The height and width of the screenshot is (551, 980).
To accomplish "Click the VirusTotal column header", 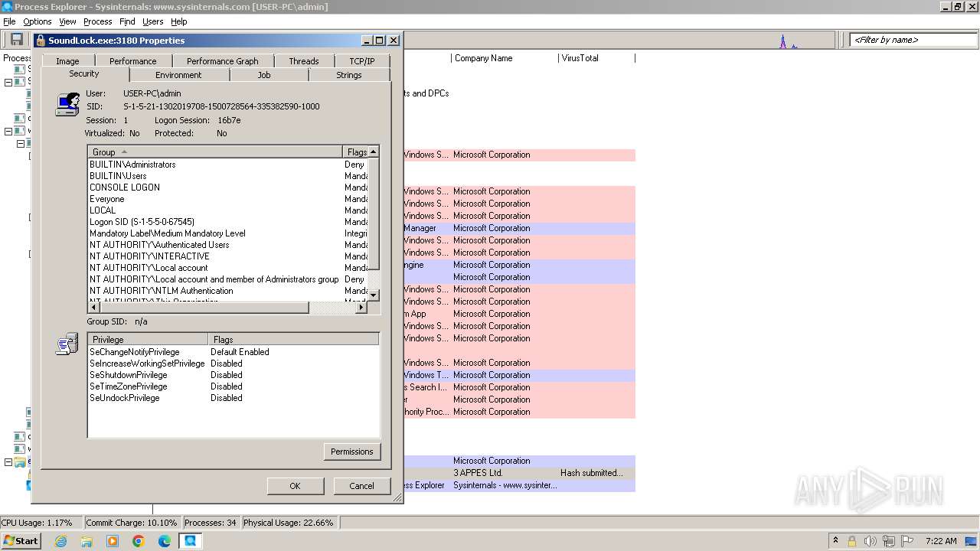I will (596, 58).
